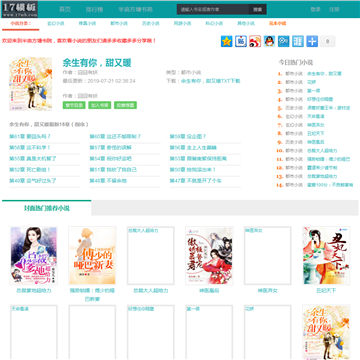Click the yellow star favorites share icon
The width and height of the screenshot is (360, 360).
226,41
